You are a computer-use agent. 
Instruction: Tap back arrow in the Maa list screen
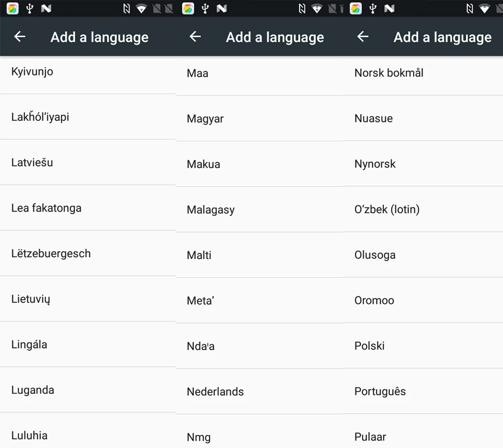(195, 36)
